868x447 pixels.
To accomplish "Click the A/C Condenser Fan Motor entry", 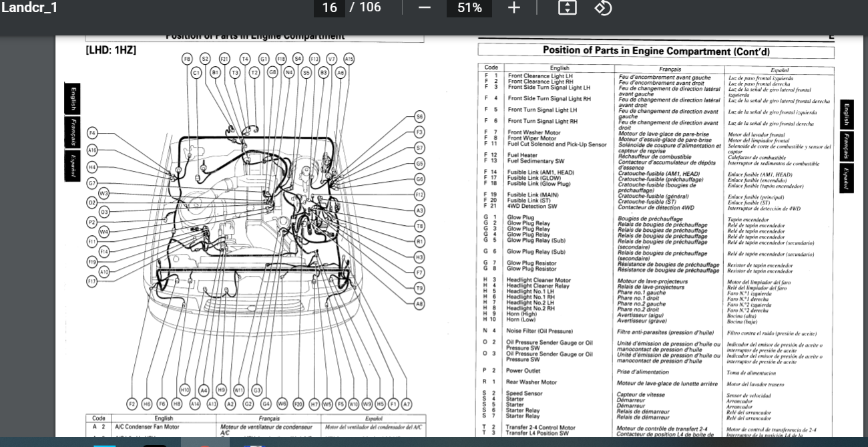I will (148, 427).
